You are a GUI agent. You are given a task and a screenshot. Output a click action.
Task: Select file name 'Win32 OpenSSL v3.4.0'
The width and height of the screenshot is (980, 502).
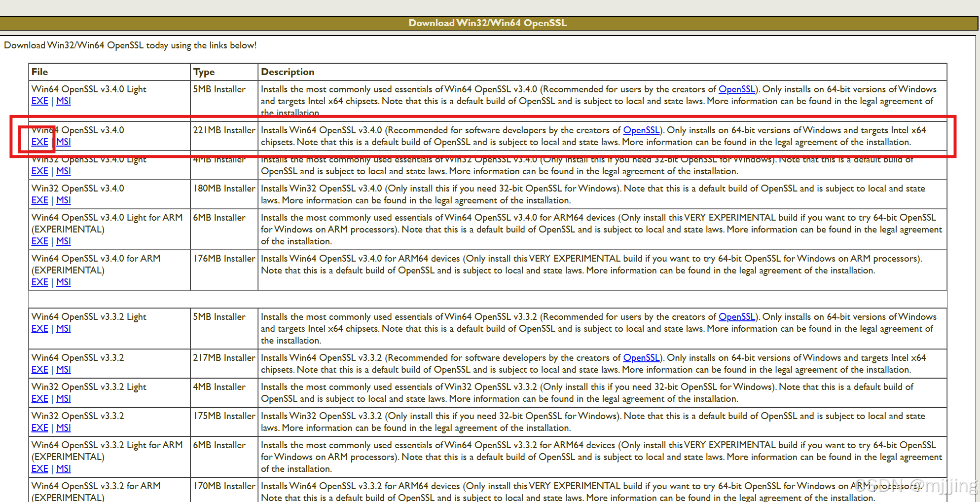[x=78, y=189]
